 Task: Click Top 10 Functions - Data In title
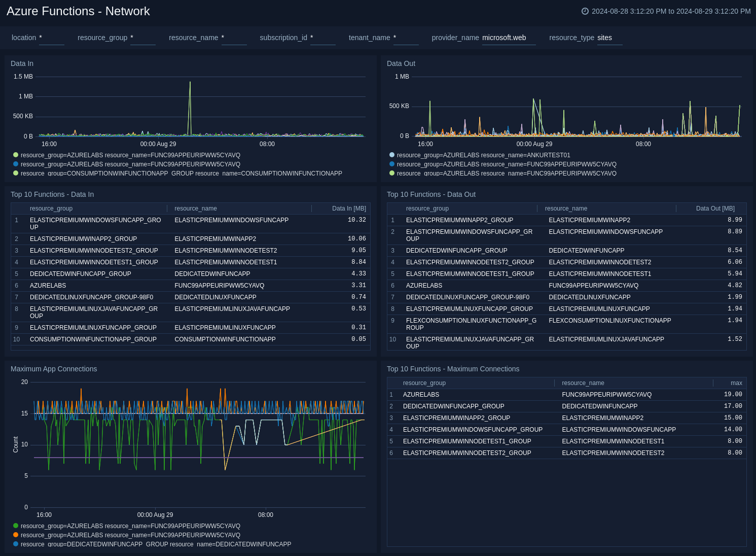pyautogui.click(x=52, y=194)
